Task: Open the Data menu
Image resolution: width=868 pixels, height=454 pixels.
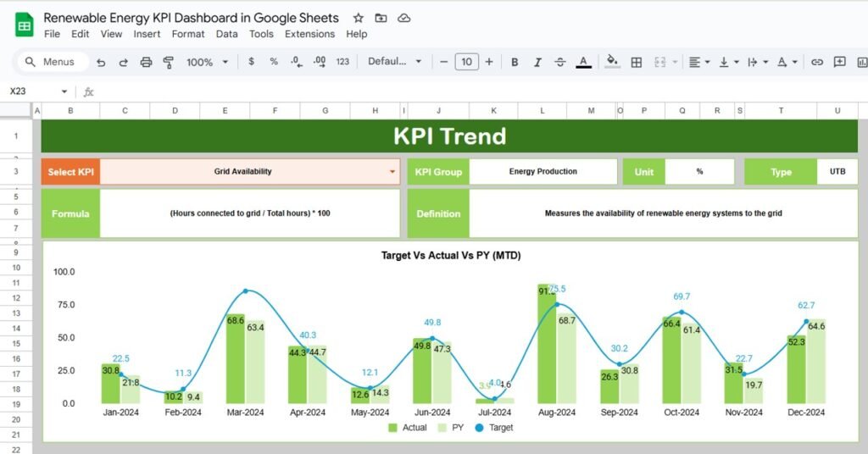Action: pos(227,34)
